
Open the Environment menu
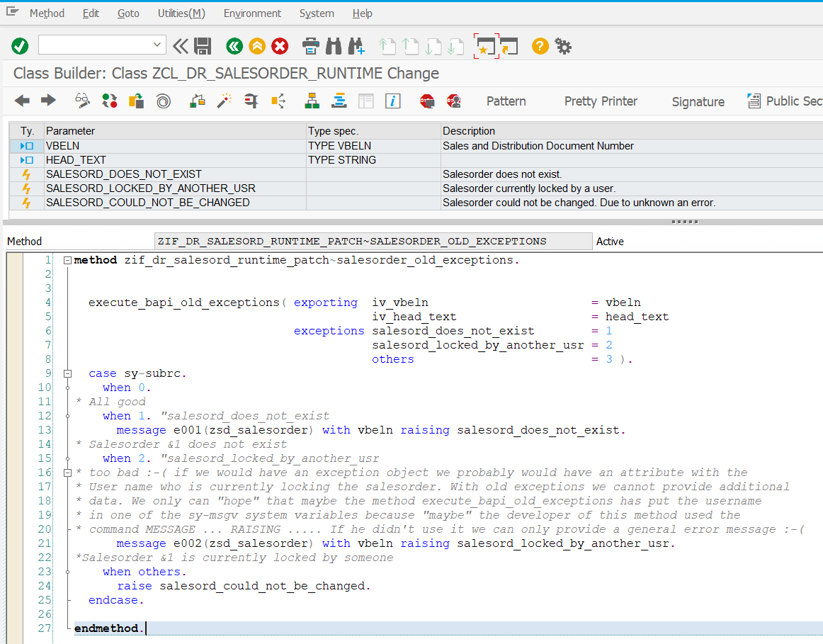[x=252, y=13]
